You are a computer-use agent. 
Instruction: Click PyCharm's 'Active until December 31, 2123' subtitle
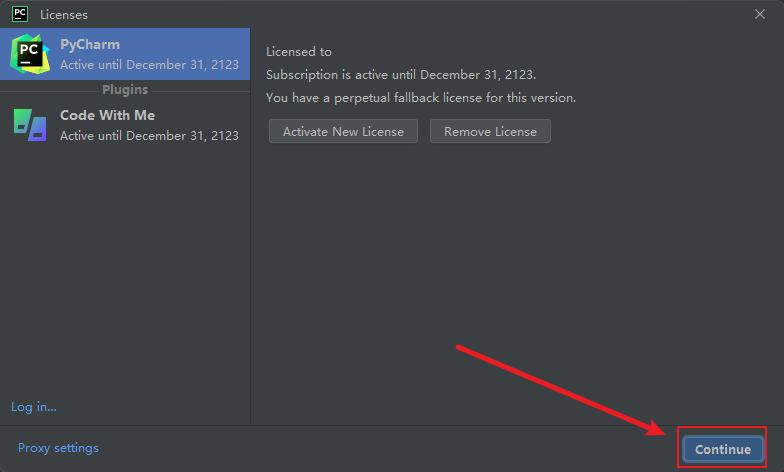(x=150, y=64)
